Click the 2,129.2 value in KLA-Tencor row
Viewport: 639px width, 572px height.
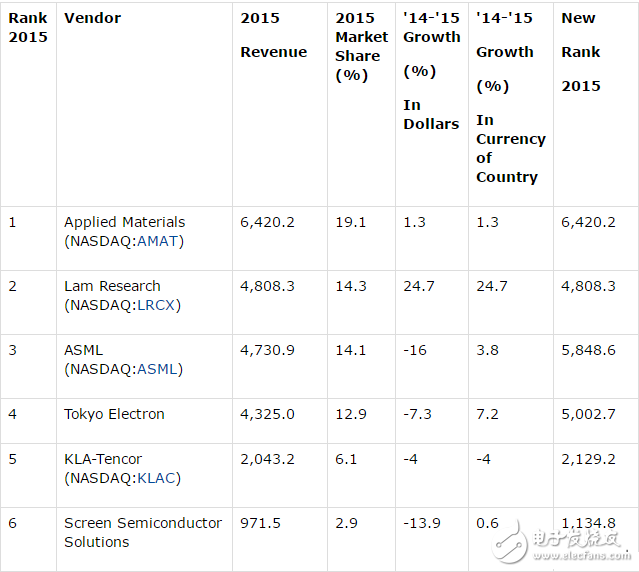(x=588, y=458)
